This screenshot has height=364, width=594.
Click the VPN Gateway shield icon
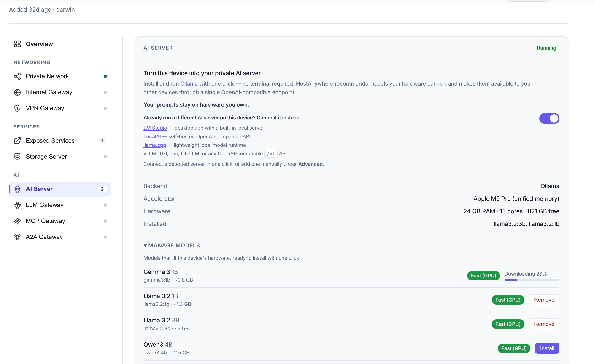coord(17,108)
